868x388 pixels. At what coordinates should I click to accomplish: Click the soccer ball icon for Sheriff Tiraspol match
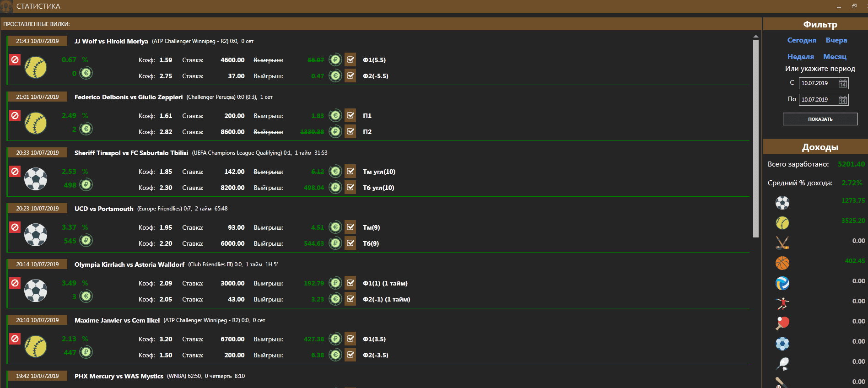click(x=36, y=179)
